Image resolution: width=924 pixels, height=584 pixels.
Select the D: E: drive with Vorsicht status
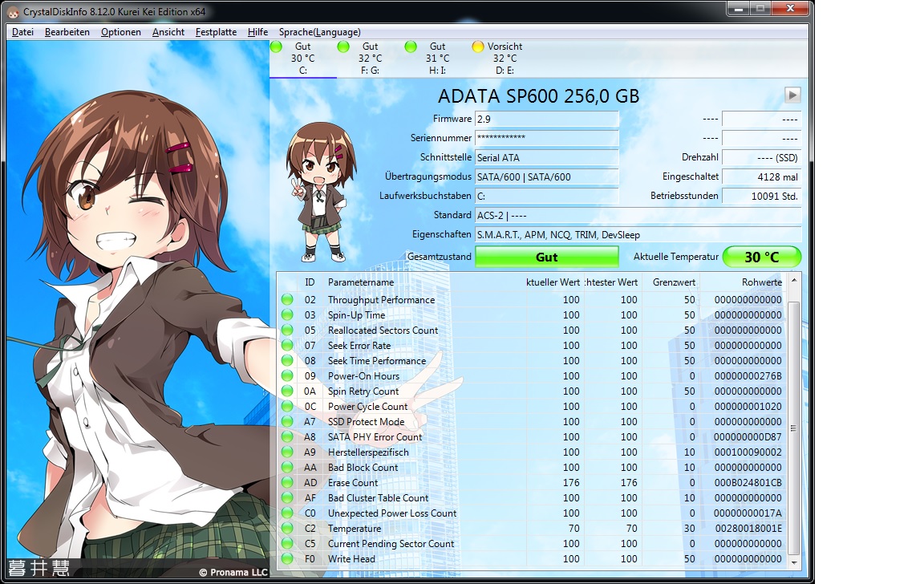(505, 59)
